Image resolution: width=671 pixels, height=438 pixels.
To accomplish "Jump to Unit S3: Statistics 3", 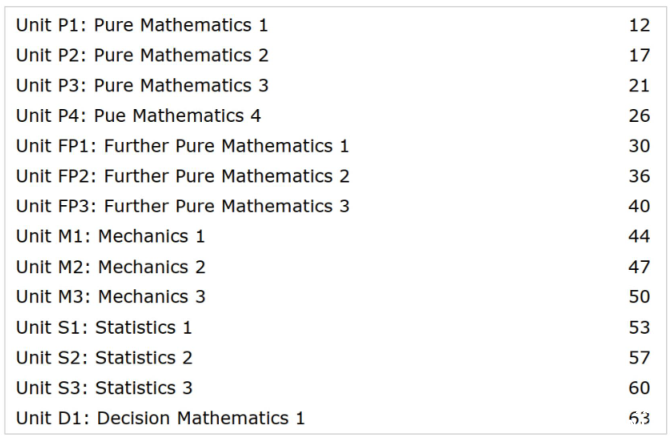I will pyautogui.click(x=104, y=388).
